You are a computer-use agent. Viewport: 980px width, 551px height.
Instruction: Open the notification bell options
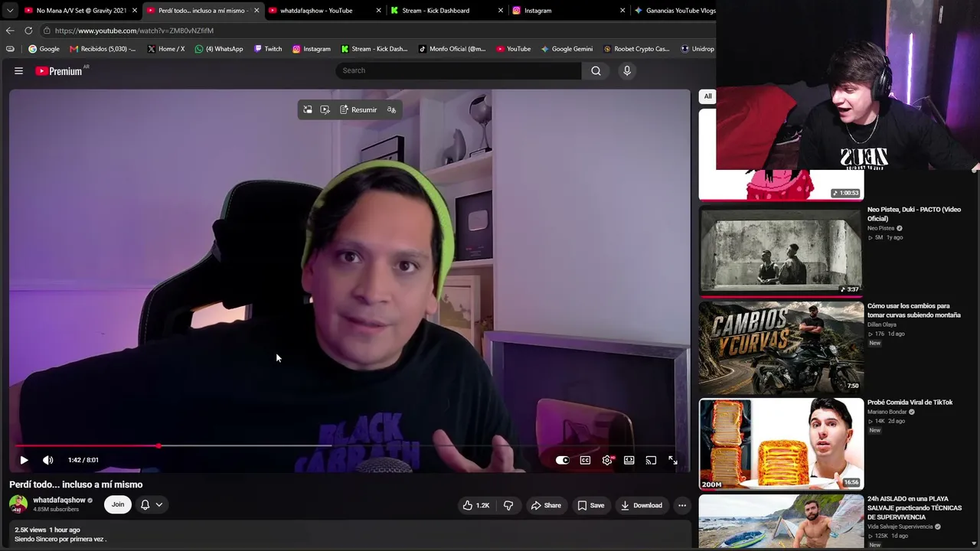pos(145,504)
